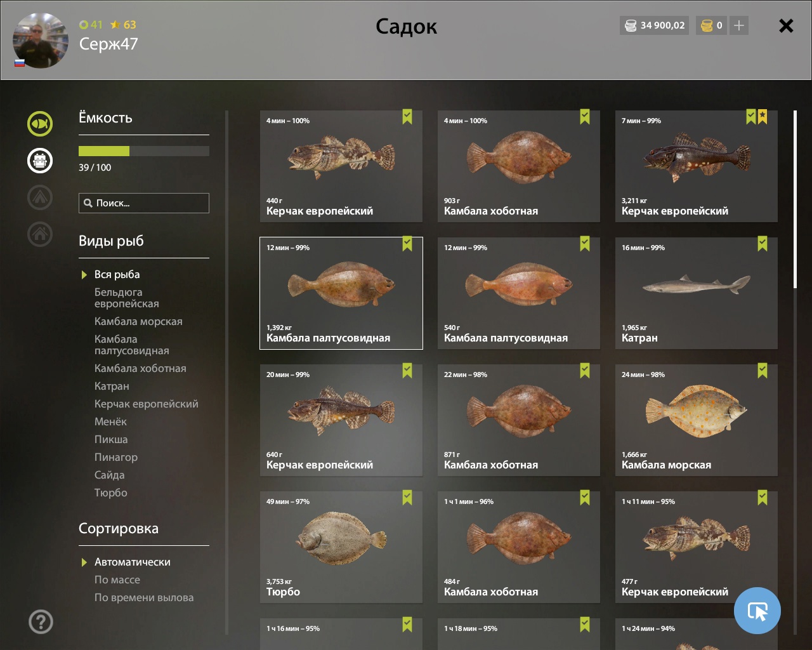This screenshot has width=812, height=650.
Task: Show Вся рыба in the list
Action: pos(117,274)
